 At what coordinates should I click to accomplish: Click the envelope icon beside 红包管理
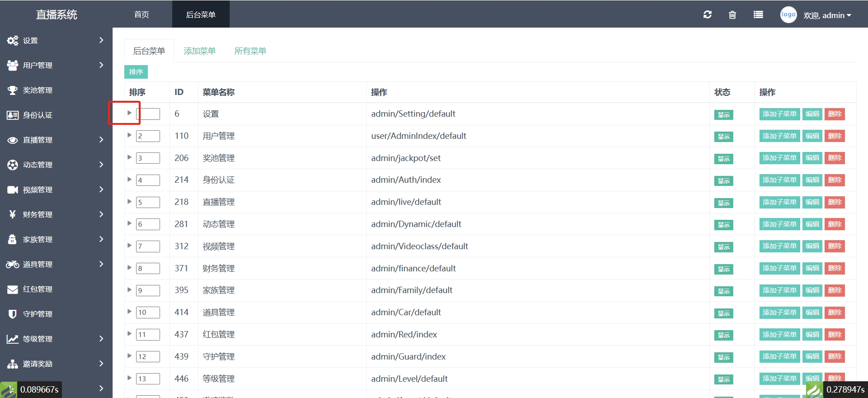click(x=12, y=289)
